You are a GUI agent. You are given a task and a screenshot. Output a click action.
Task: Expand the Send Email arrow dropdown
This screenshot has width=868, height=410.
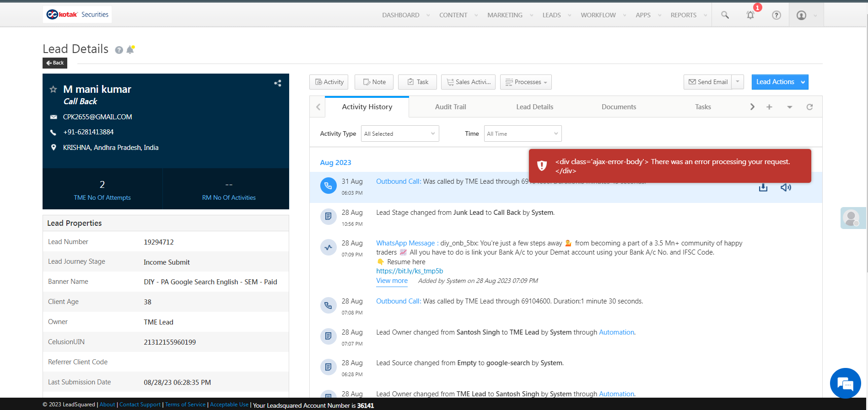click(738, 82)
